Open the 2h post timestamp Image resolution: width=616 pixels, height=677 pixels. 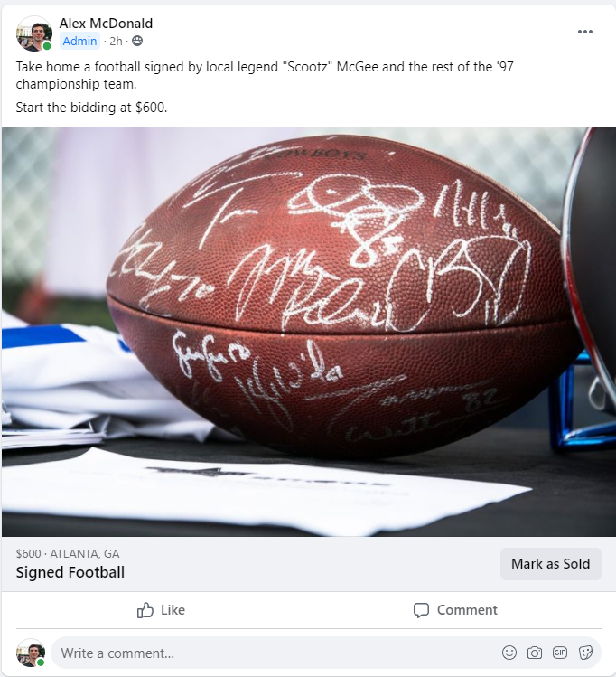(116, 41)
